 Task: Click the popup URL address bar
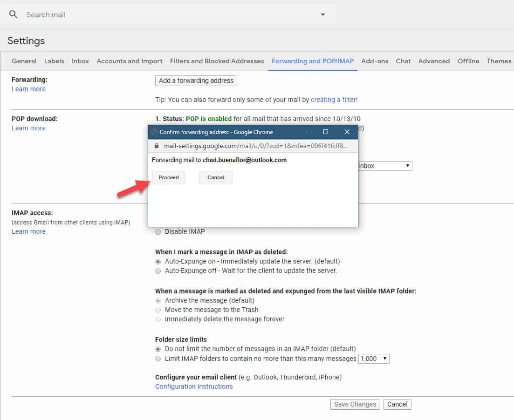[256, 146]
